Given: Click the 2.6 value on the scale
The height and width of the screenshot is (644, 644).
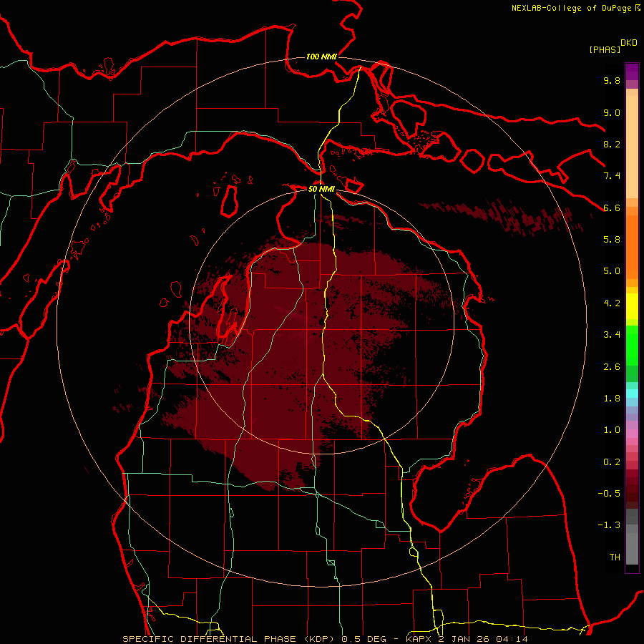Looking at the screenshot, I should (612, 367).
